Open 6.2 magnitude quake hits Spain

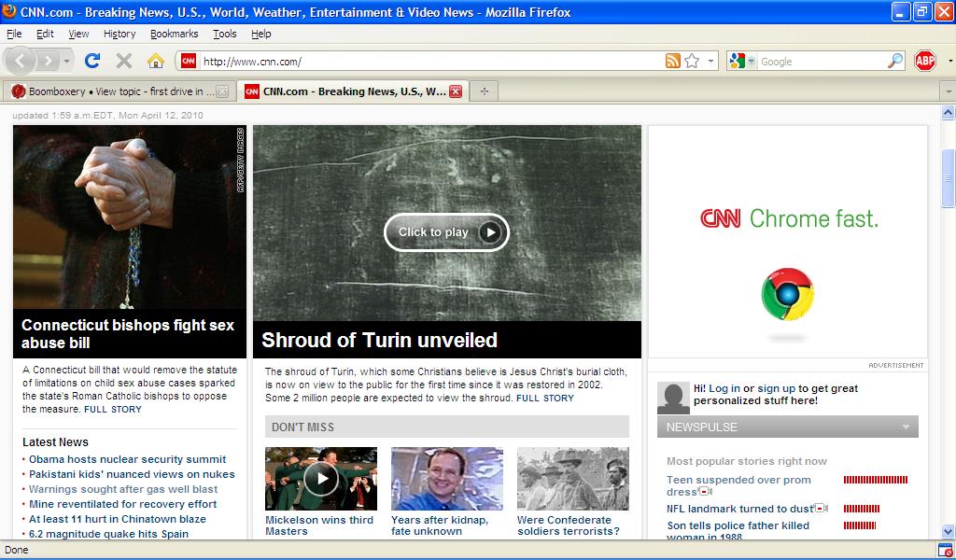[108, 534]
